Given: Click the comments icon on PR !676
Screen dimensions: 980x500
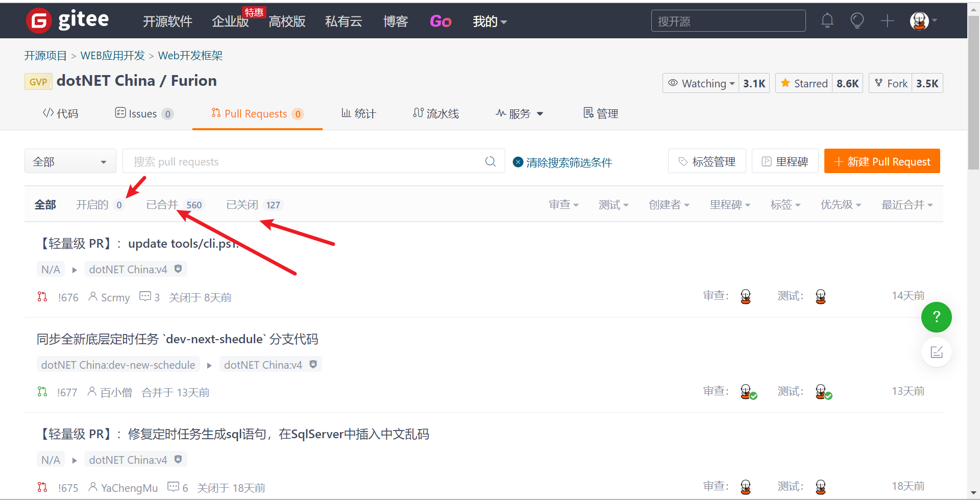Looking at the screenshot, I should (145, 296).
